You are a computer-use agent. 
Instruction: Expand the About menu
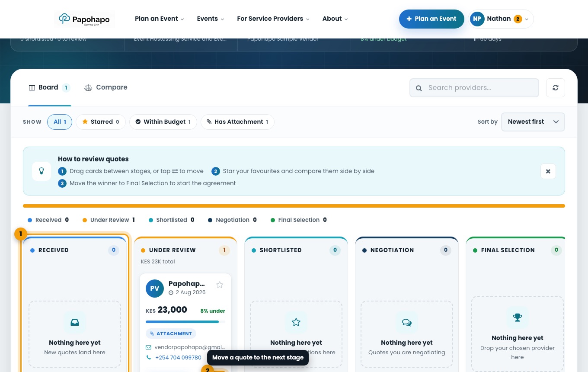pos(335,19)
